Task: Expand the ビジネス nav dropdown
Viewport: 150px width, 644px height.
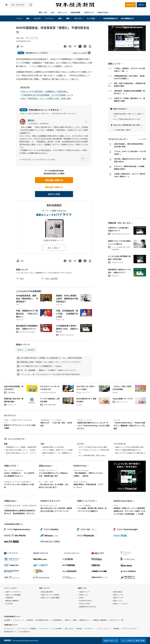Action: (38, 18)
